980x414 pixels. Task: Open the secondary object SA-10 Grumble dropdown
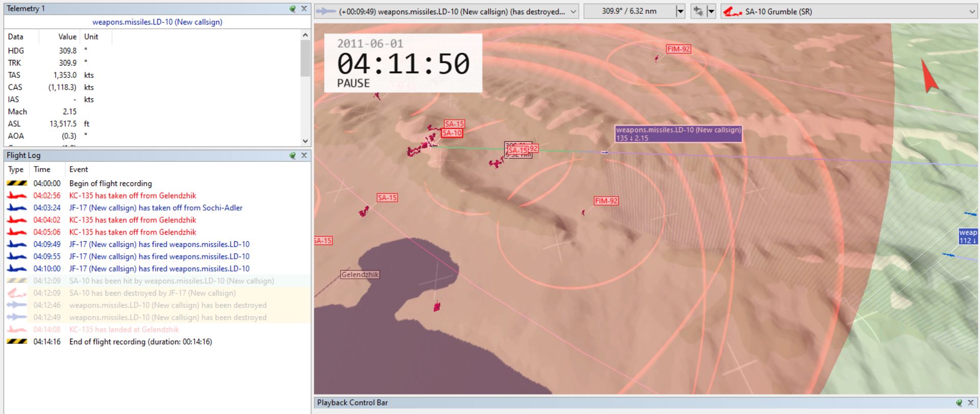pos(849,11)
